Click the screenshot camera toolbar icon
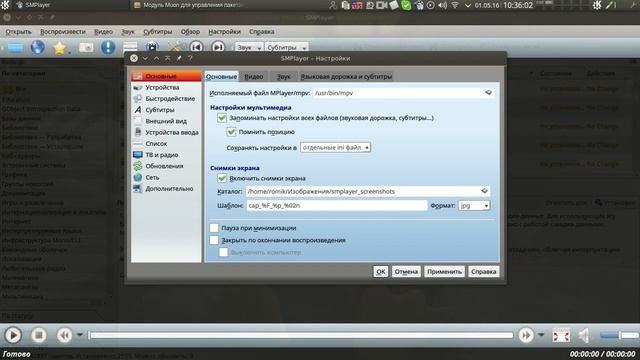The width and height of the screenshot is (640, 360). pos(86,48)
